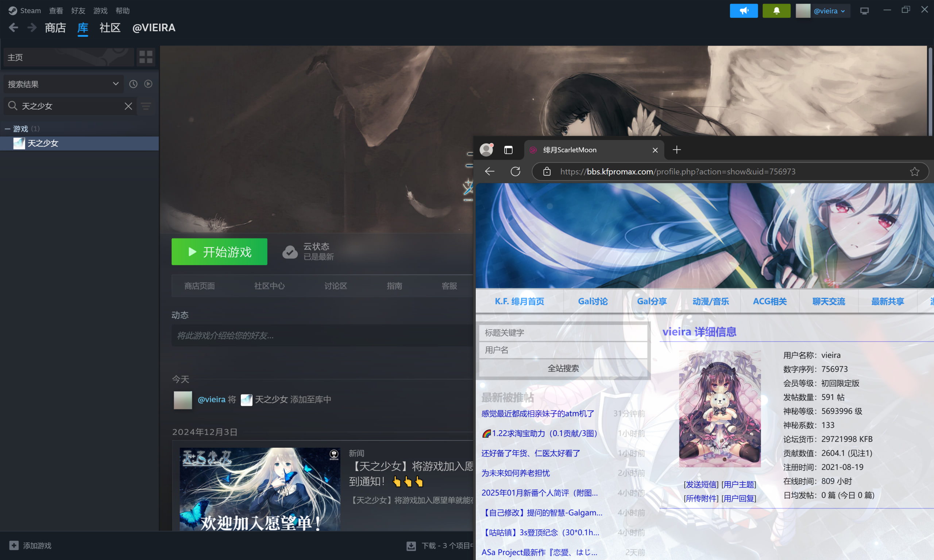
Task: Enter Big Picture mode monitor icon
Action: (x=864, y=11)
